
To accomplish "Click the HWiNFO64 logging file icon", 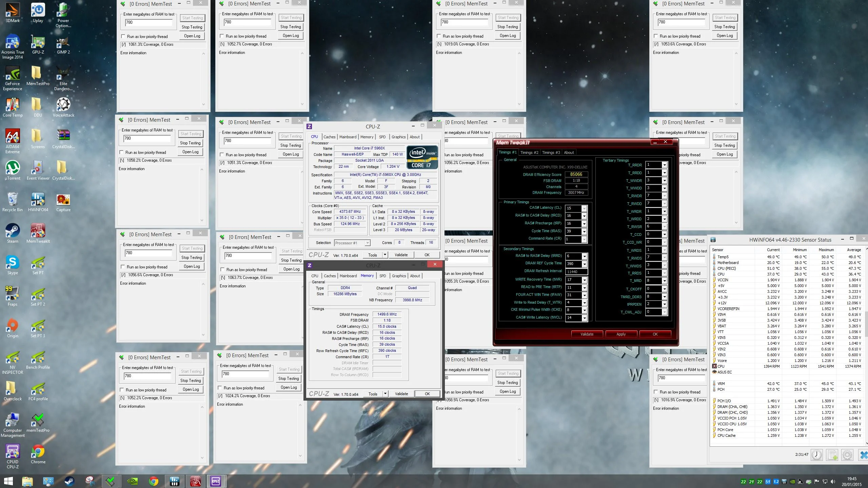I will pos(832,455).
